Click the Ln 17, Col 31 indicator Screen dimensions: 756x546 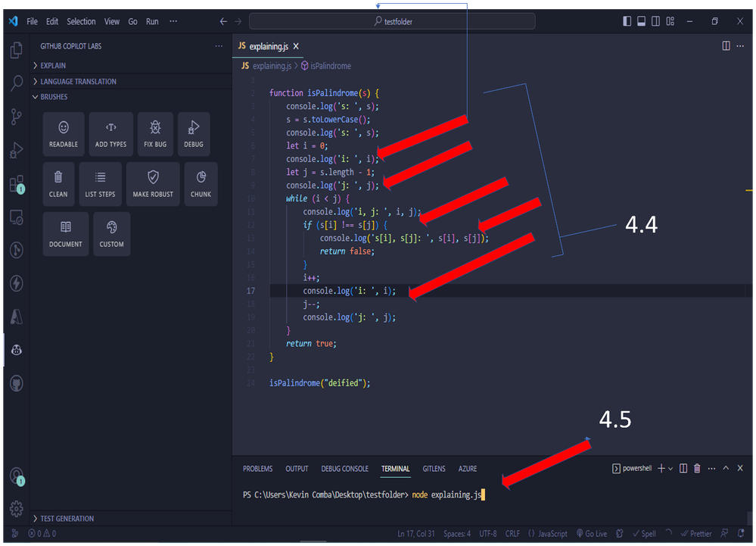(416, 533)
